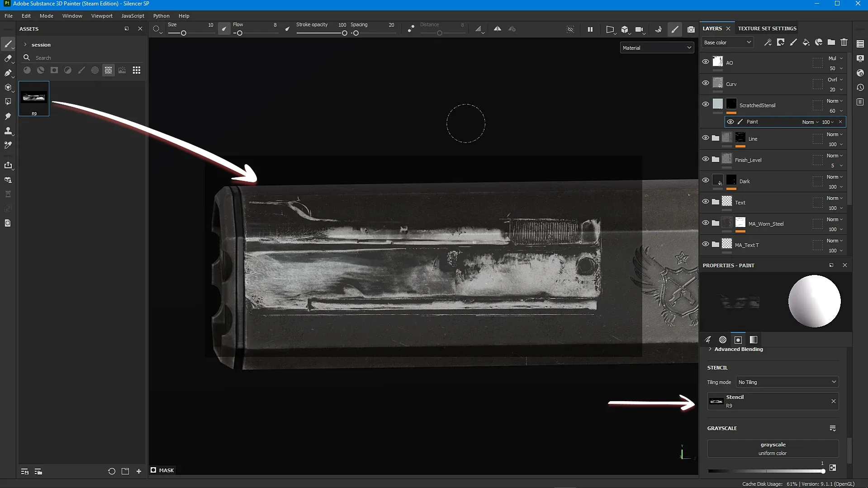Import a new resource into assets
This screenshot has height=488, width=868.
coord(139,471)
